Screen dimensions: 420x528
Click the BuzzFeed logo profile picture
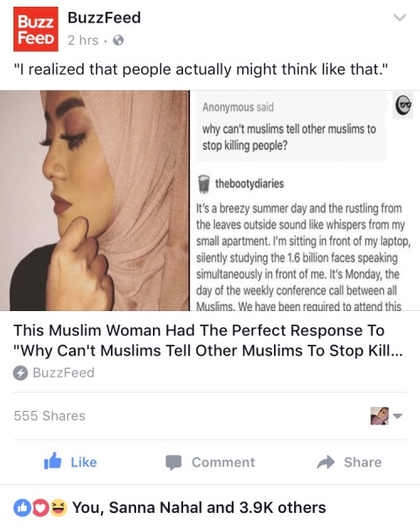tap(35, 29)
